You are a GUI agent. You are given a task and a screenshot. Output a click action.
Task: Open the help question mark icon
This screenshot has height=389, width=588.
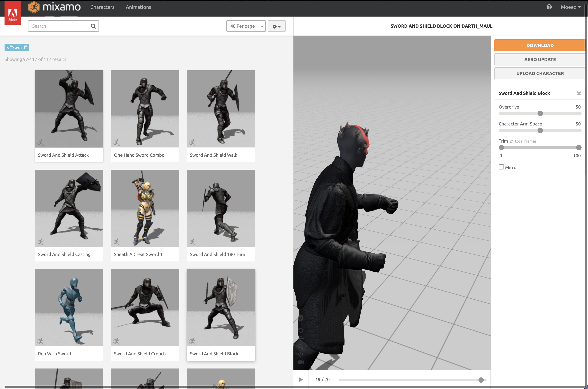(x=549, y=7)
